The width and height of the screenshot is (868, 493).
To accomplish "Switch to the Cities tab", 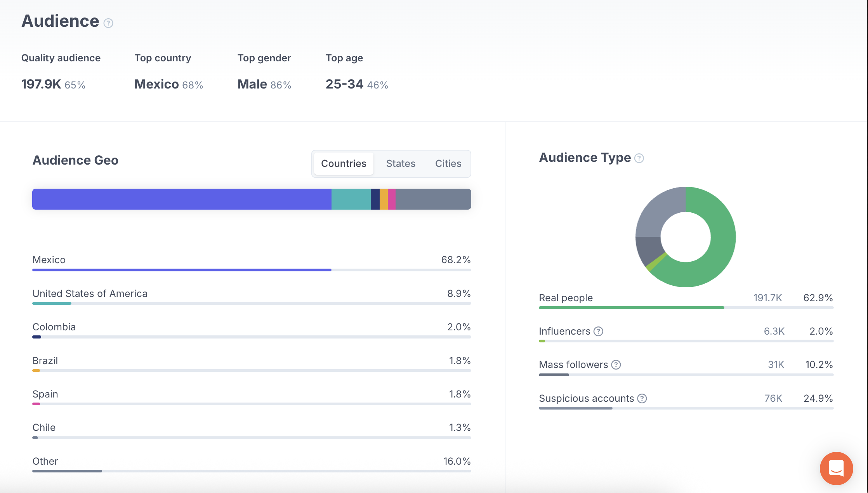I will pos(448,164).
